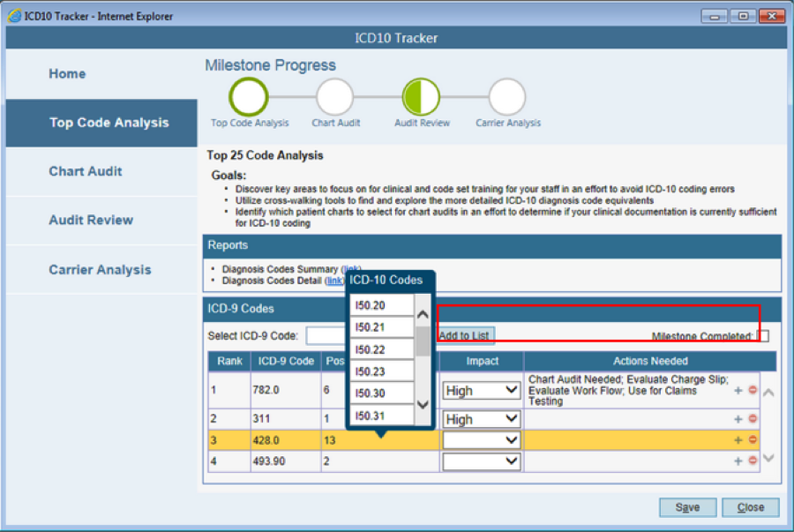Image resolution: width=794 pixels, height=532 pixels.
Task: Click Actions Needed column header
Action: pyautogui.click(x=650, y=362)
